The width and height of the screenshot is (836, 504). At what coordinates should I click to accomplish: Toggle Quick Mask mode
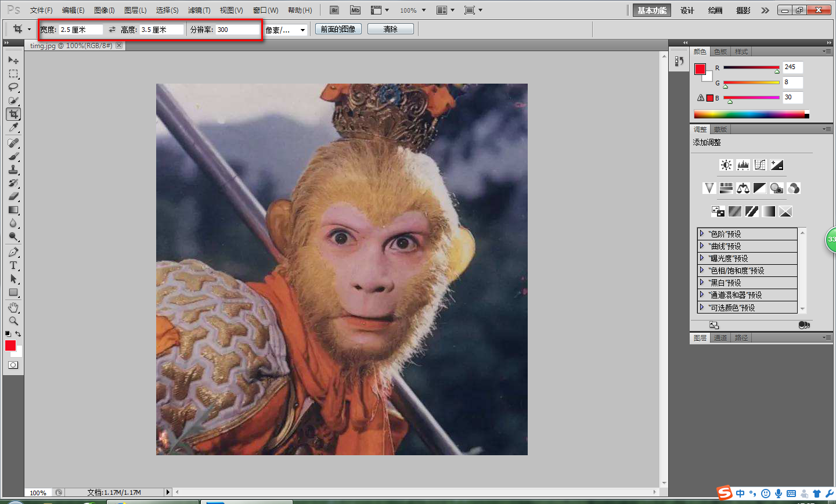[x=13, y=365]
